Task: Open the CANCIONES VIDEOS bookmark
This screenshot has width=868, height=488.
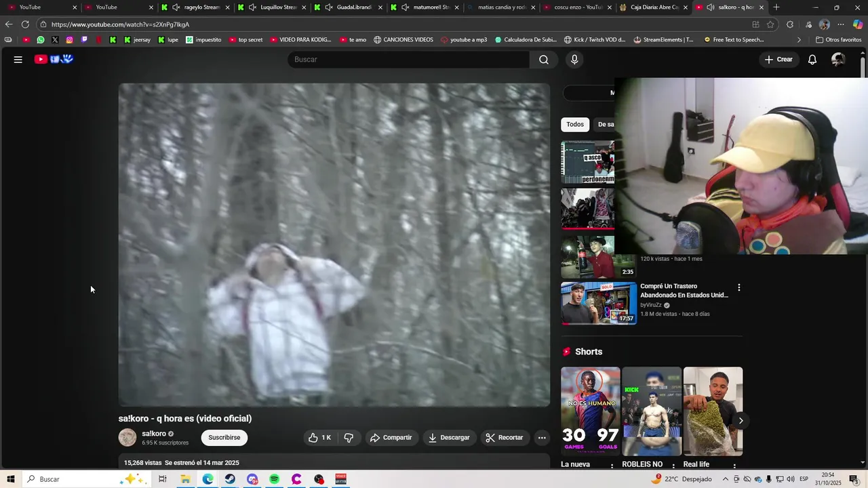Action: 403,40
